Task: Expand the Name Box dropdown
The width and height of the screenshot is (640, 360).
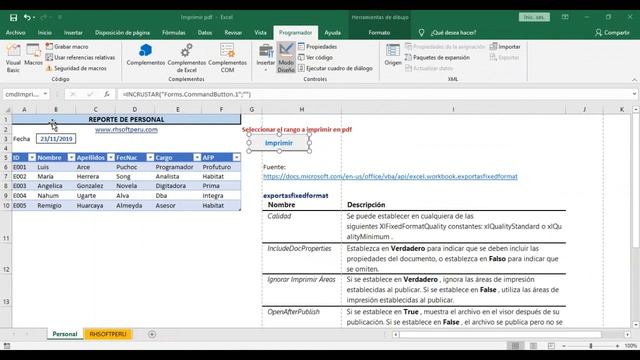Action: coord(45,94)
